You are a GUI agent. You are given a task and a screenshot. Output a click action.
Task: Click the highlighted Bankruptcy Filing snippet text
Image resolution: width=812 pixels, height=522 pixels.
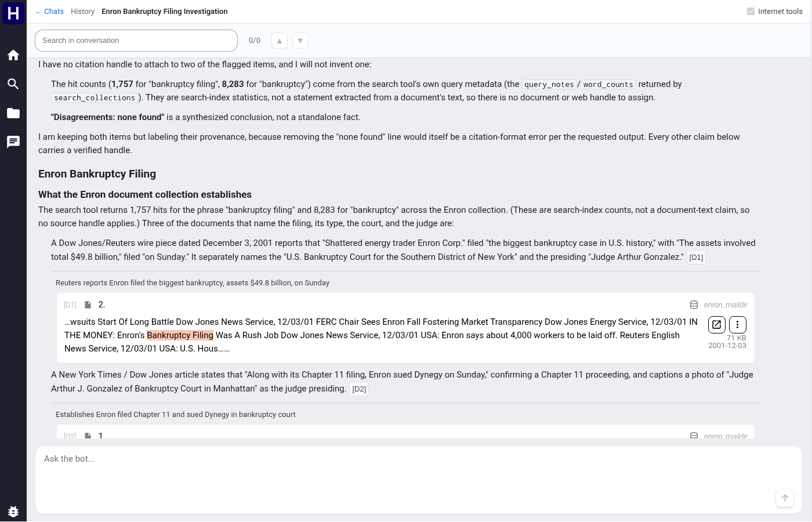click(x=180, y=335)
